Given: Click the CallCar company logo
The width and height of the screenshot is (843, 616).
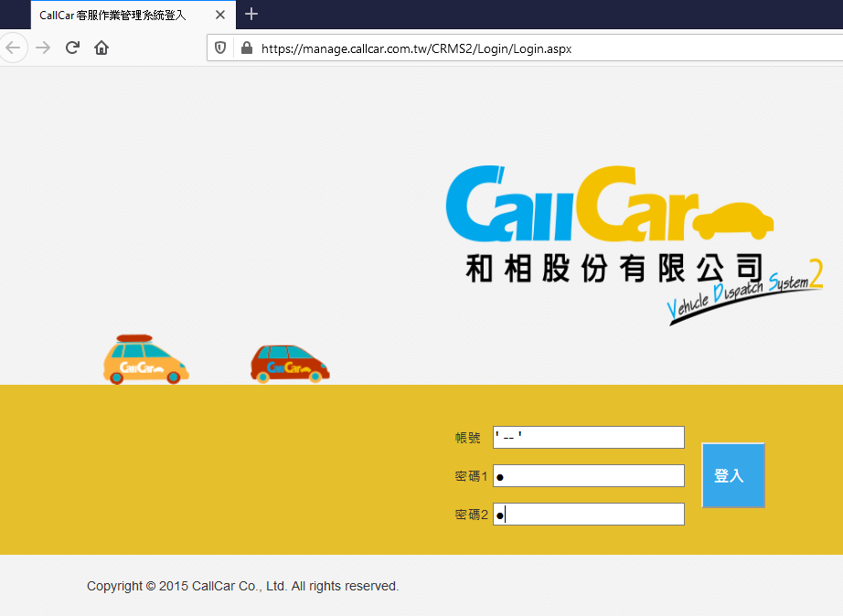Looking at the screenshot, I should point(610,203).
